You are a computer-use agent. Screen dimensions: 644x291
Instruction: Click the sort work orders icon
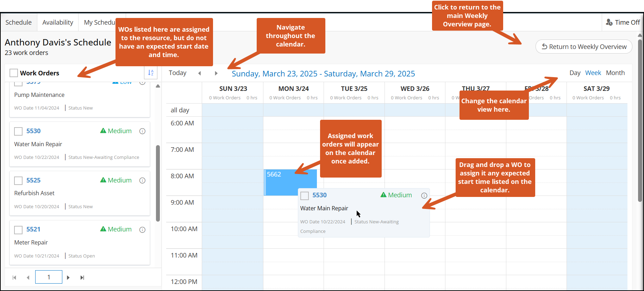(x=151, y=73)
